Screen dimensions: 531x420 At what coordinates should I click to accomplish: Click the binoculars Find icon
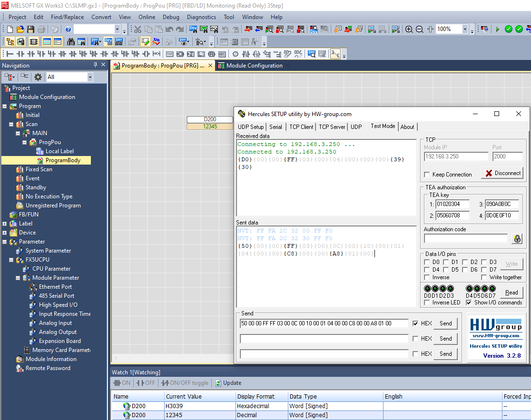point(71,42)
